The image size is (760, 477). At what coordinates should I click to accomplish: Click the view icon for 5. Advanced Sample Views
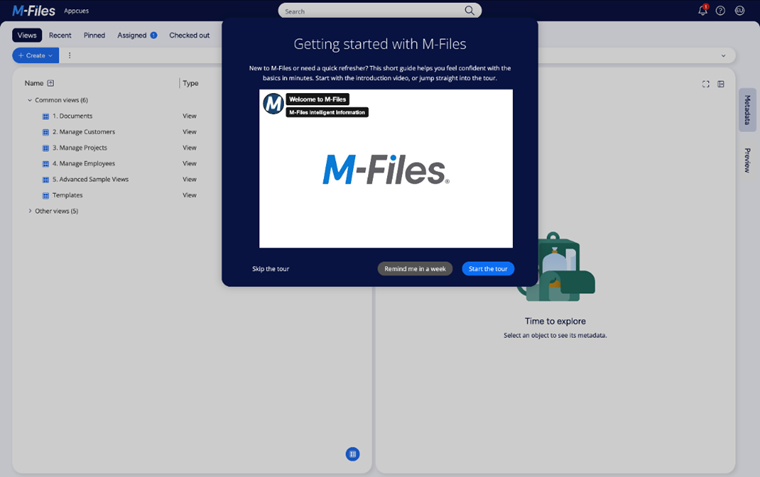coord(46,180)
